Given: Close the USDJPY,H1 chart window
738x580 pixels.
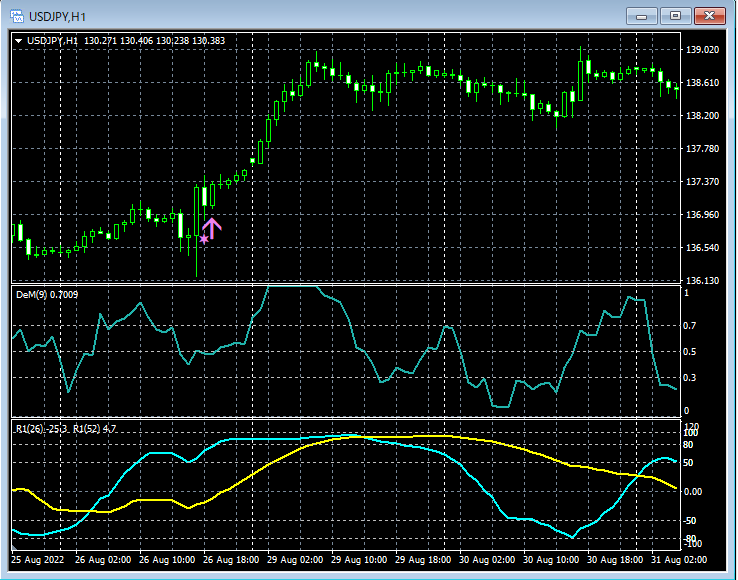Looking at the screenshot, I should [711, 15].
